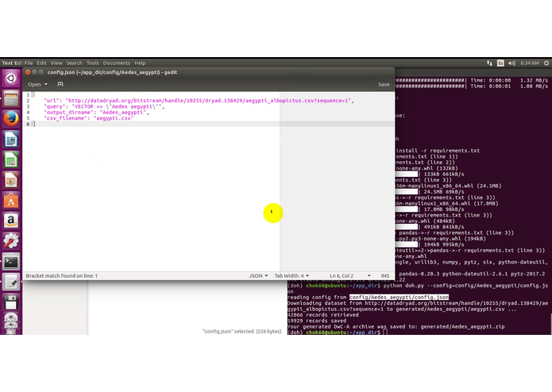Screen dimensions: 552x392
Task: Click the opening brace on line 1
Action: tap(33, 95)
